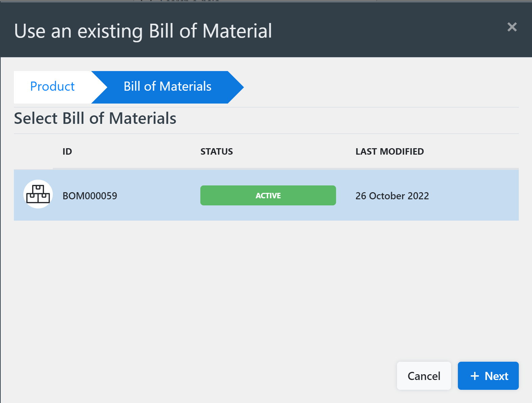
Task: Click the LAST MODIFIED column header
Action: tap(390, 151)
